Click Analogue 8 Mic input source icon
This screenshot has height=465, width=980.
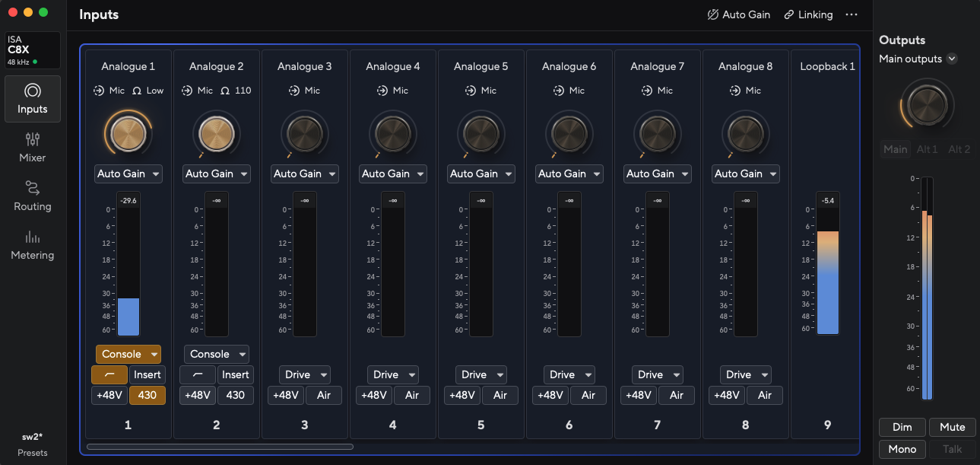point(735,91)
